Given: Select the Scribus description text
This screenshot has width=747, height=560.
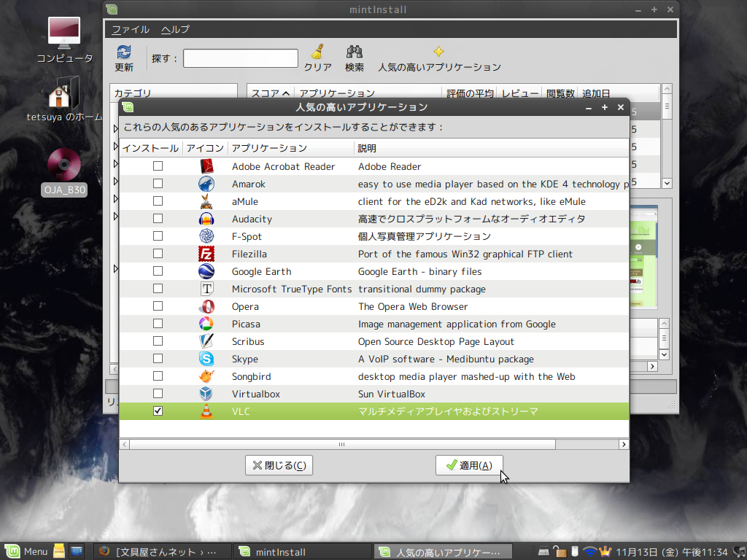Looking at the screenshot, I should 436,342.
